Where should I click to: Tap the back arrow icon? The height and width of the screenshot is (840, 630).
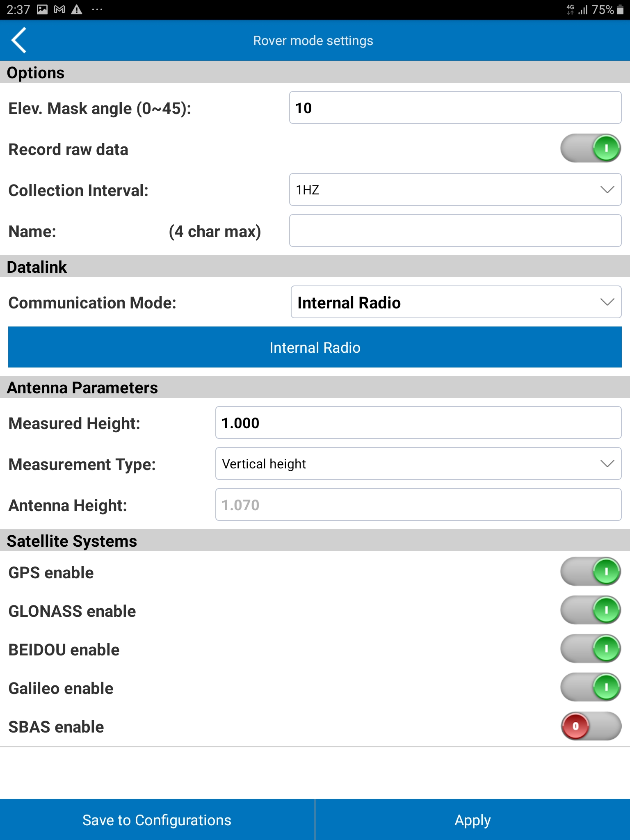(19, 40)
